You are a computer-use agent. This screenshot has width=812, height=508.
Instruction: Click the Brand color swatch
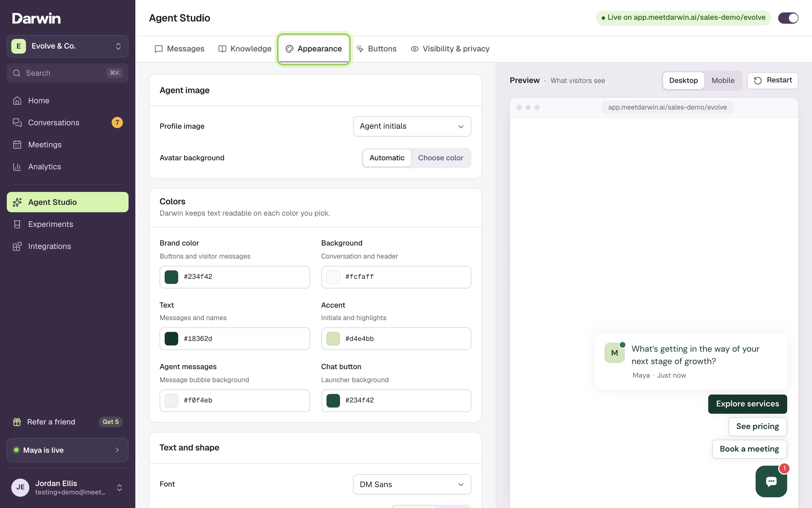pyautogui.click(x=171, y=277)
